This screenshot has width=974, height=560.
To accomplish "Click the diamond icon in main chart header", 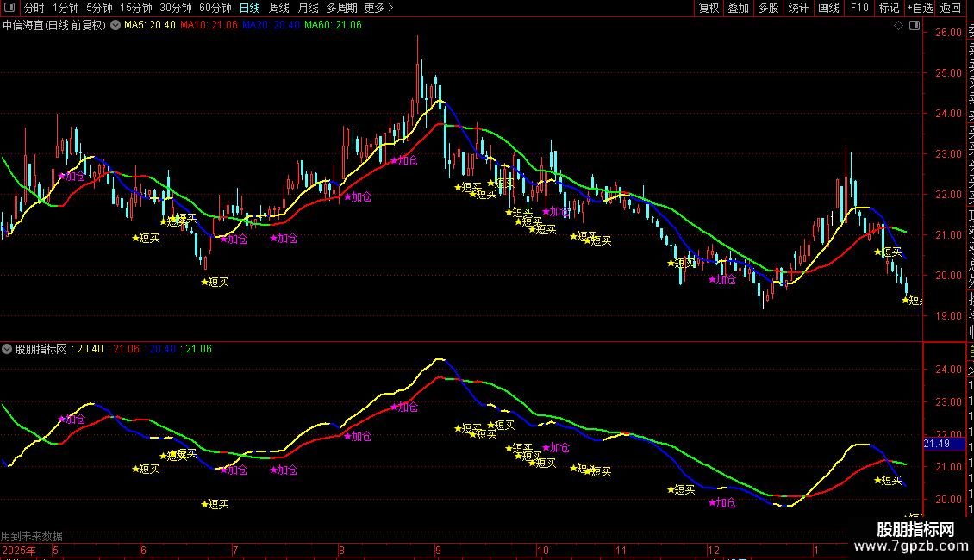I will 898,26.
